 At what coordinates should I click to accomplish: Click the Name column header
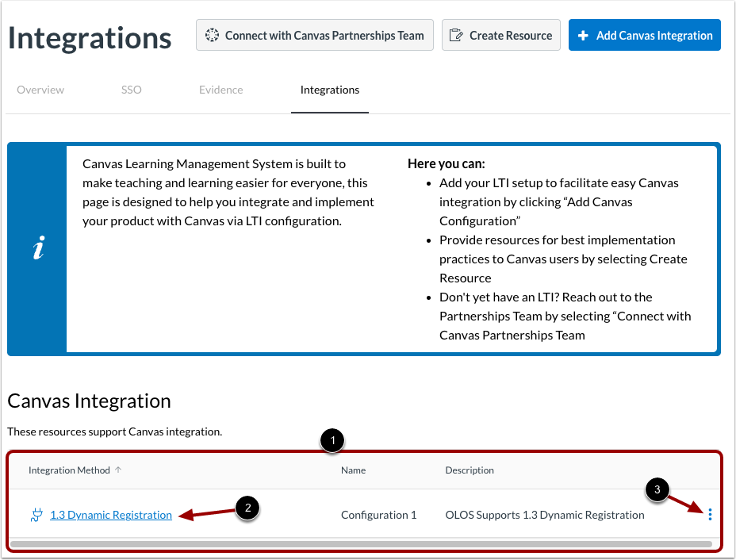353,470
